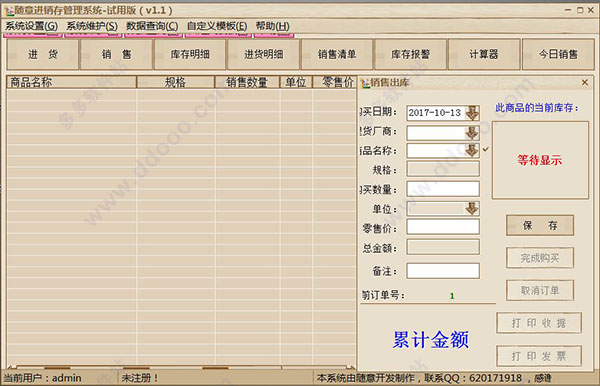Open the 进货 purchase toolbar button

click(x=42, y=54)
